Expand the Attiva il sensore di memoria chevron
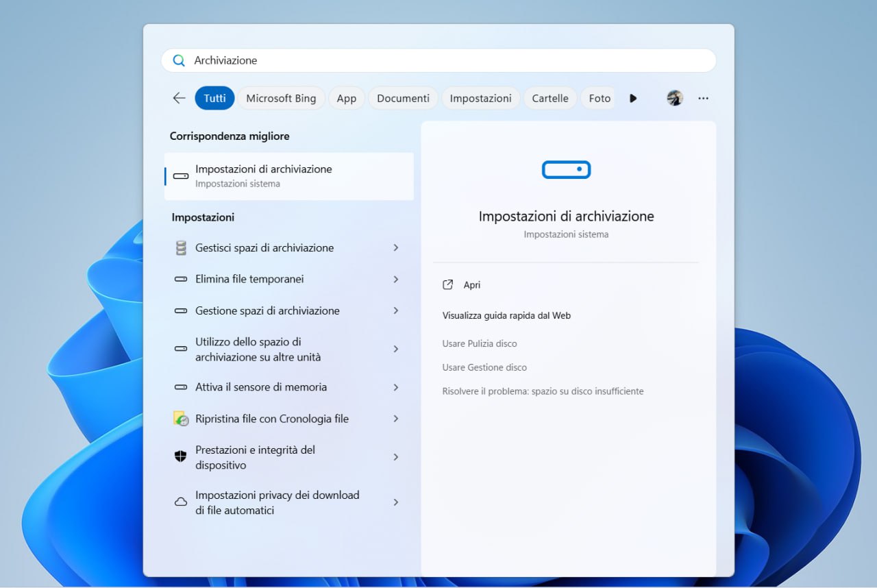This screenshot has width=877, height=588. (x=395, y=387)
